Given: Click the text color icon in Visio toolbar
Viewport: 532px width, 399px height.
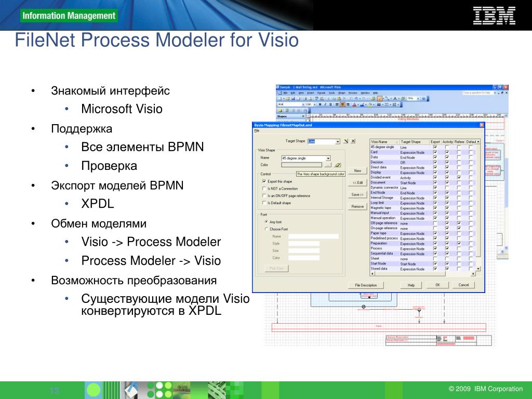Looking at the screenshot, I should click(x=354, y=104).
